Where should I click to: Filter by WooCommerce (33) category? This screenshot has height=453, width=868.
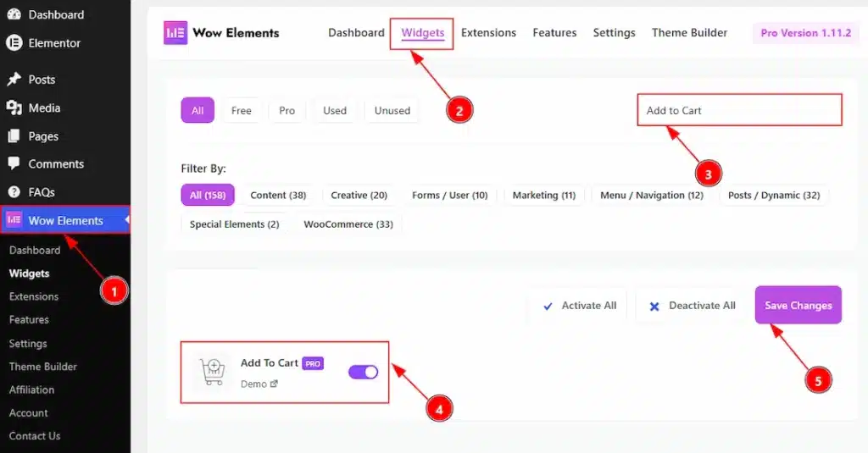(348, 224)
